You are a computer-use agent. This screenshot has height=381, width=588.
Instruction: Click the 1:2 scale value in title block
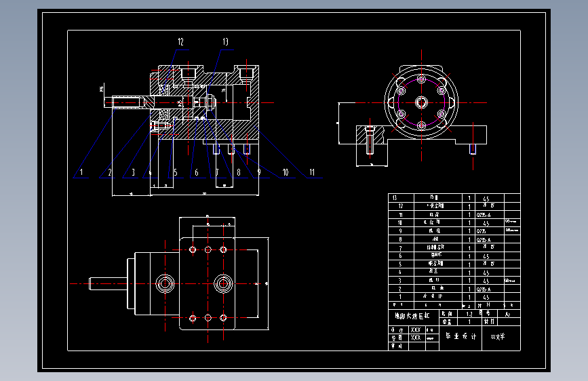click(469, 314)
